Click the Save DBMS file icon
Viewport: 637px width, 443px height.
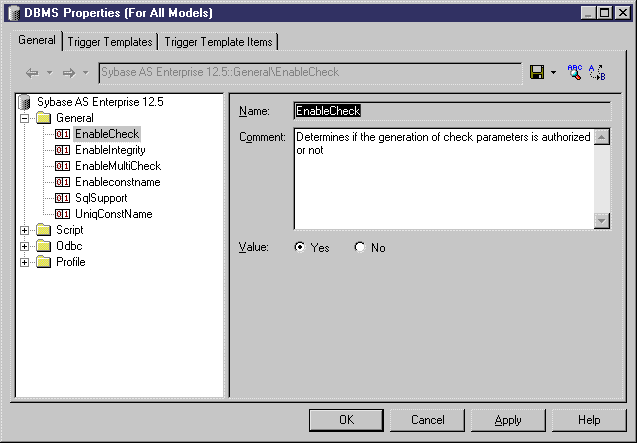click(537, 72)
